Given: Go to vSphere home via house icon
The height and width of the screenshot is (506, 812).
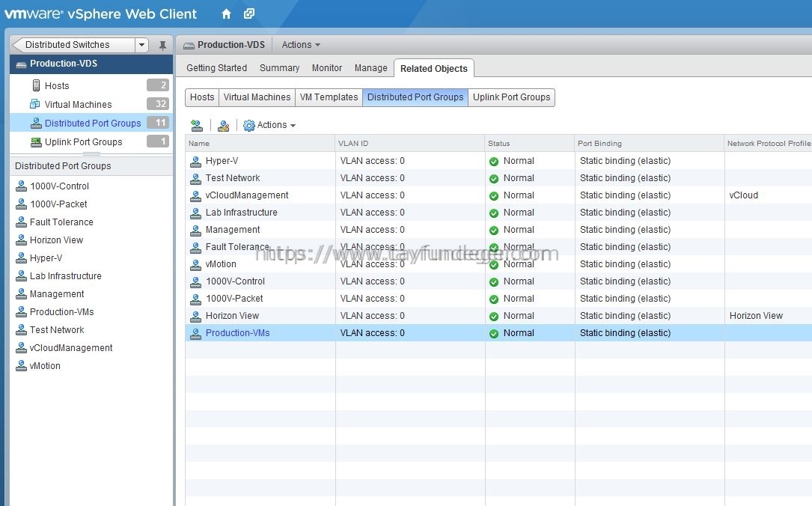Looking at the screenshot, I should pos(226,14).
